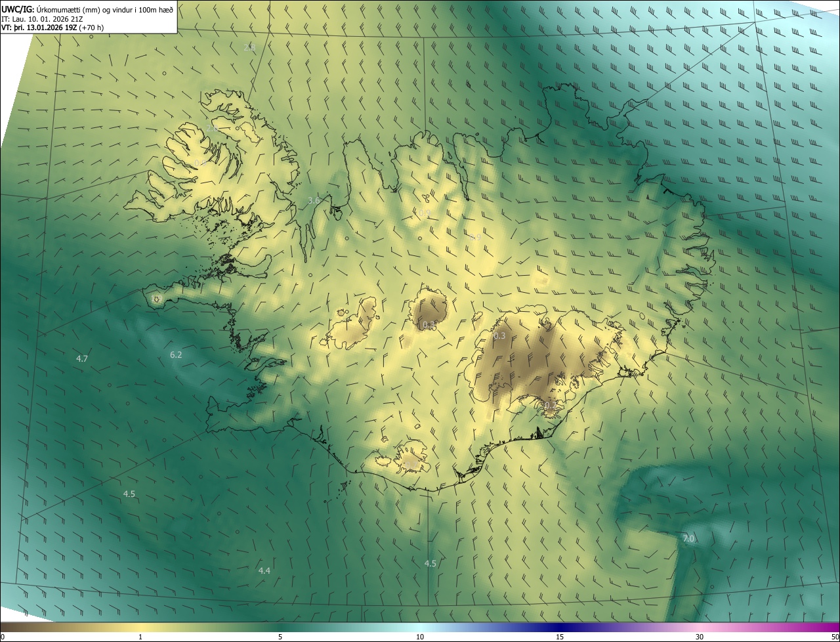Click the colour scale label 0
This screenshot has width=840, height=642.
click(x=3, y=637)
